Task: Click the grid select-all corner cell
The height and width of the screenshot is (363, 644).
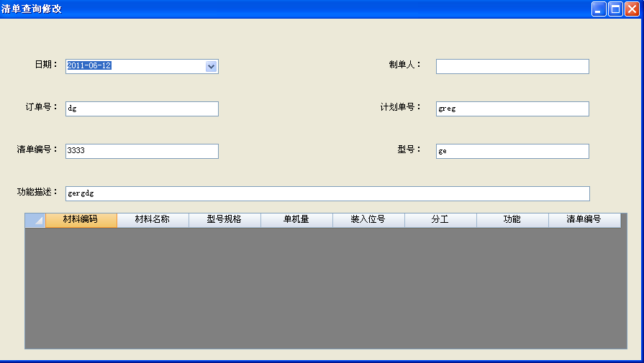Action: (x=35, y=220)
